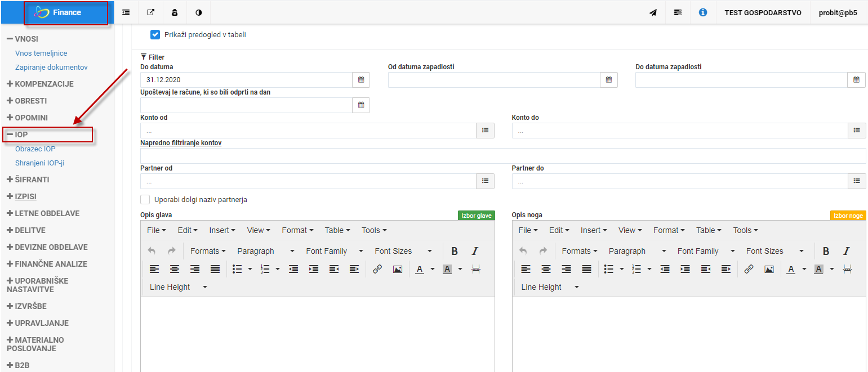Open Tools menu in Opis noga editor
The width and height of the screenshot is (868, 372).
point(745,230)
